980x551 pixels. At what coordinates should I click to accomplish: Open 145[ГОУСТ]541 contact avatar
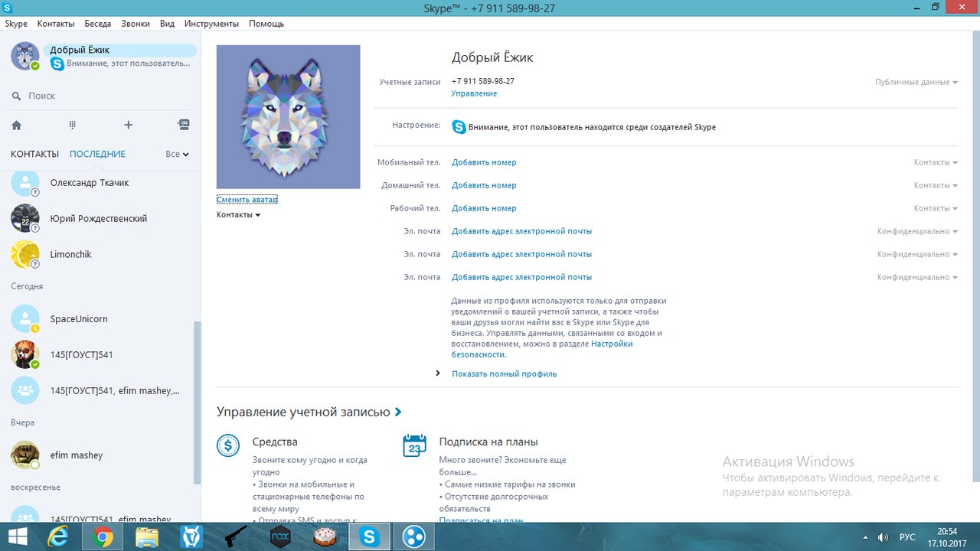coord(24,354)
